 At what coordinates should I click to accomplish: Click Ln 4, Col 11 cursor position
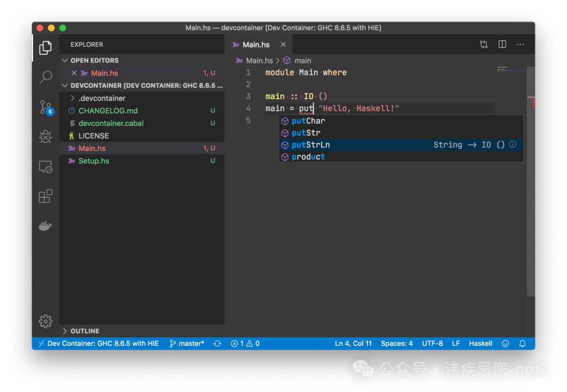[353, 344]
